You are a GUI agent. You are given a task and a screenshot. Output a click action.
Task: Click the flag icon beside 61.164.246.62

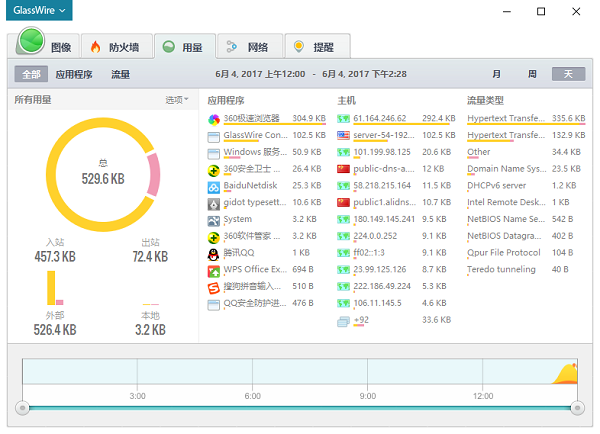point(344,119)
